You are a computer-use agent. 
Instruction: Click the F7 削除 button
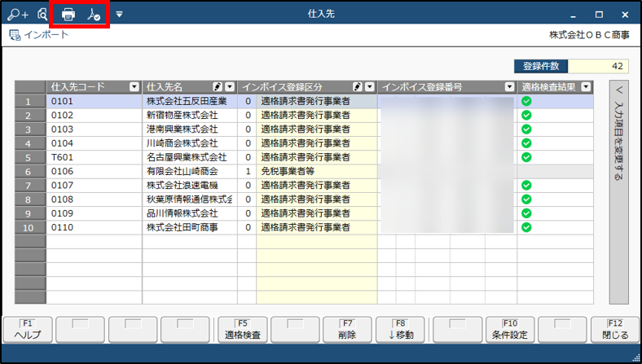[347, 330]
